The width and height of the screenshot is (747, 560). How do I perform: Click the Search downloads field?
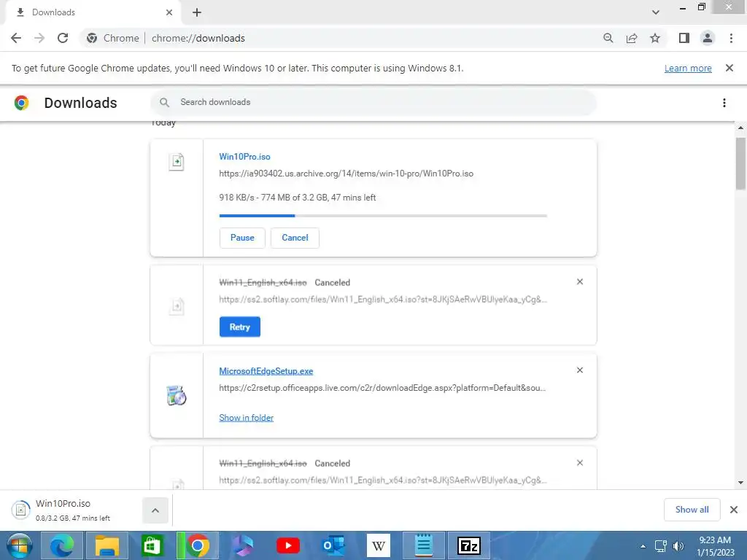click(373, 102)
